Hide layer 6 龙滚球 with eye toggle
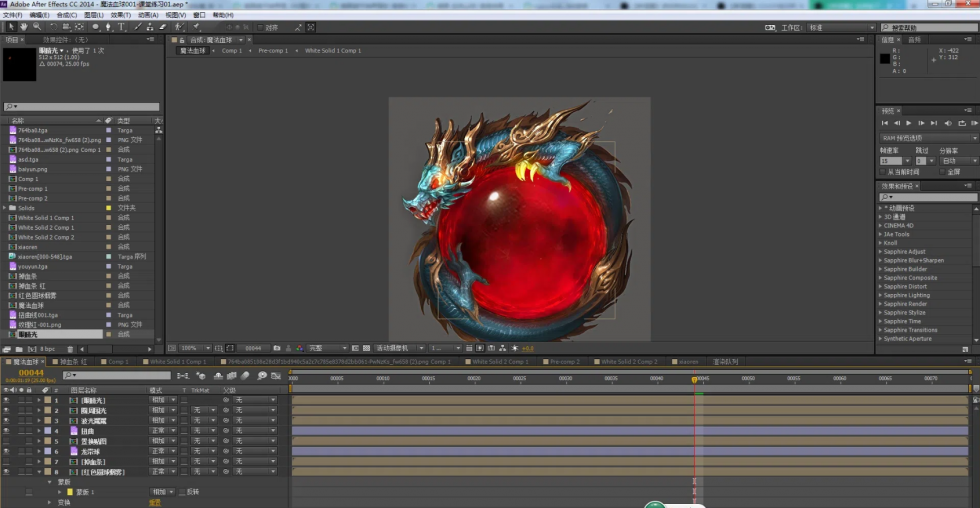This screenshot has width=980, height=508. pos(6,451)
